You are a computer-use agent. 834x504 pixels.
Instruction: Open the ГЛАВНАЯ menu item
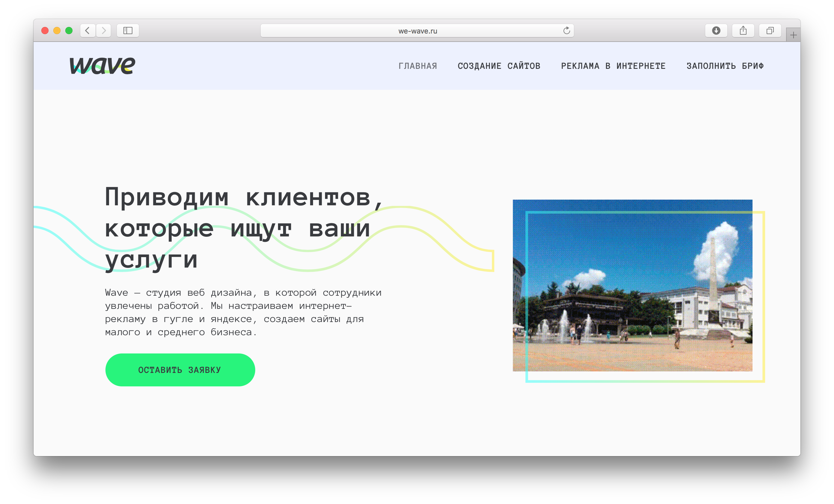418,66
